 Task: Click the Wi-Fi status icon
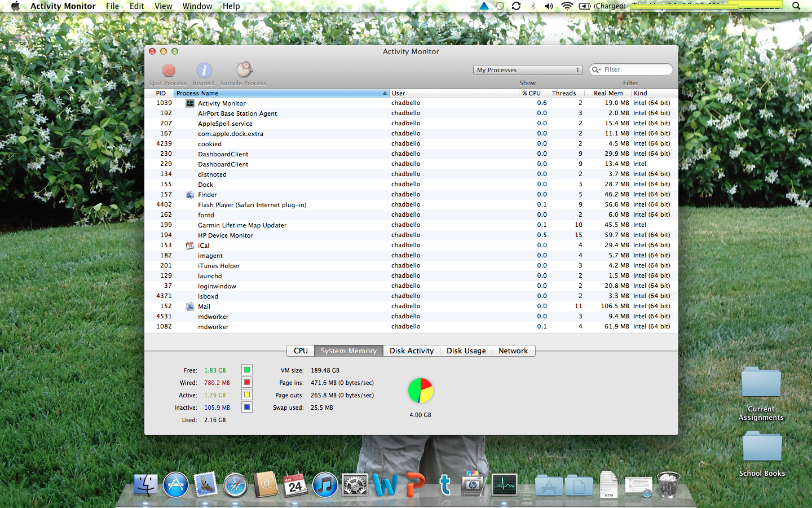coord(567,6)
